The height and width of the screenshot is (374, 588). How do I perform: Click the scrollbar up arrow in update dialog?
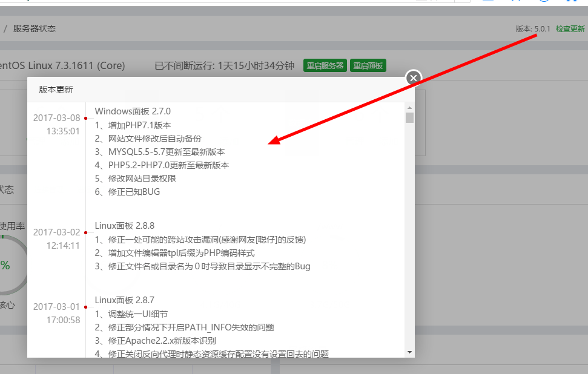409,108
